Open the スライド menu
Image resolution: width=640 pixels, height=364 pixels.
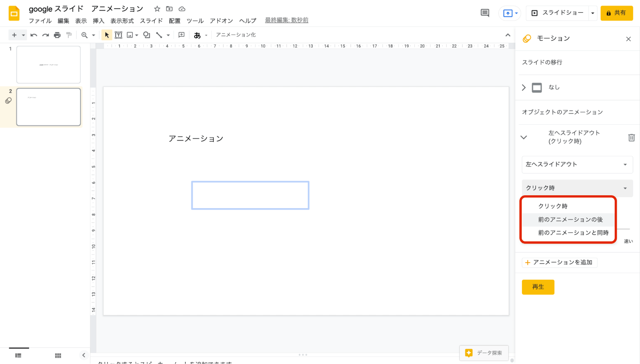pyautogui.click(x=151, y=21)
